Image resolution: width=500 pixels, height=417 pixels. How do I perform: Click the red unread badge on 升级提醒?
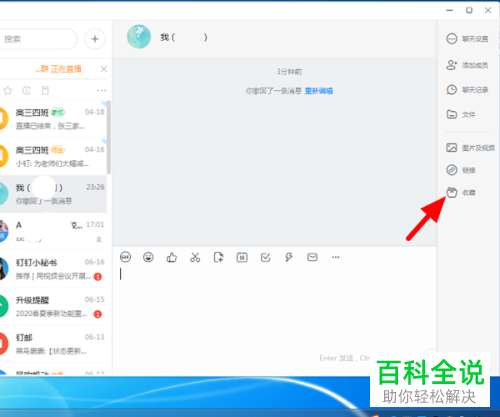point(98,314)
